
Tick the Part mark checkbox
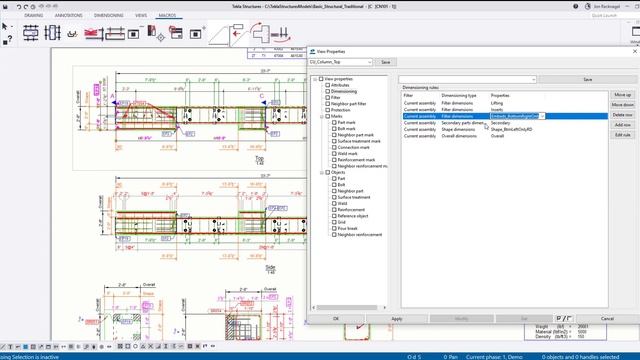(x=334, y=122)
